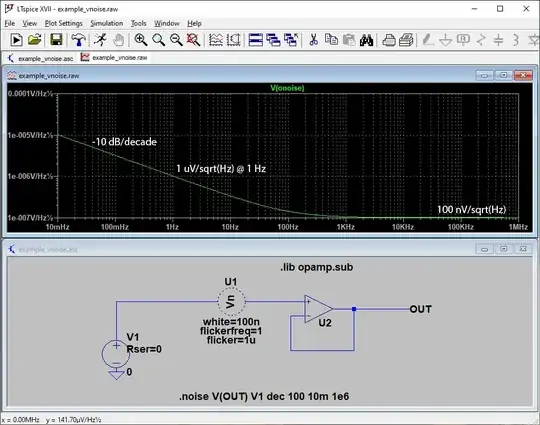The width and height of the screenshot is (540, 425).
Task: Open the Simulation menu
Action: [107, 23]
